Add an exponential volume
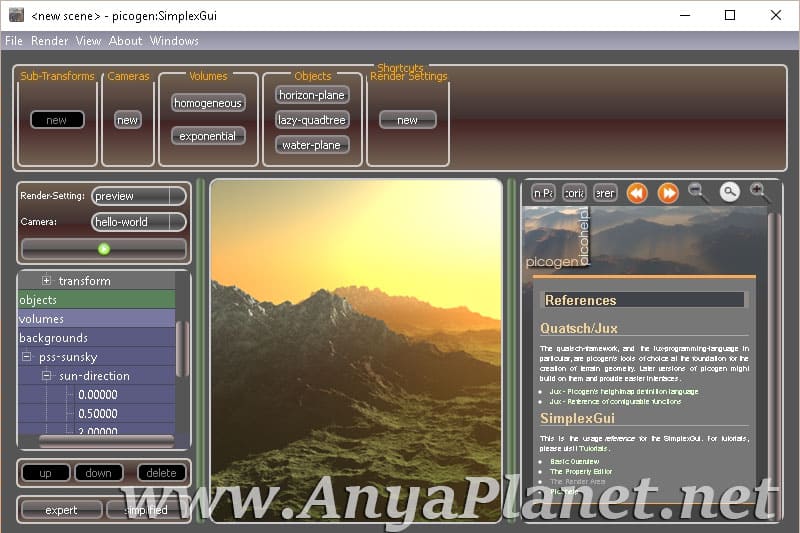This screenshot has width=800, height=533. 208,136
